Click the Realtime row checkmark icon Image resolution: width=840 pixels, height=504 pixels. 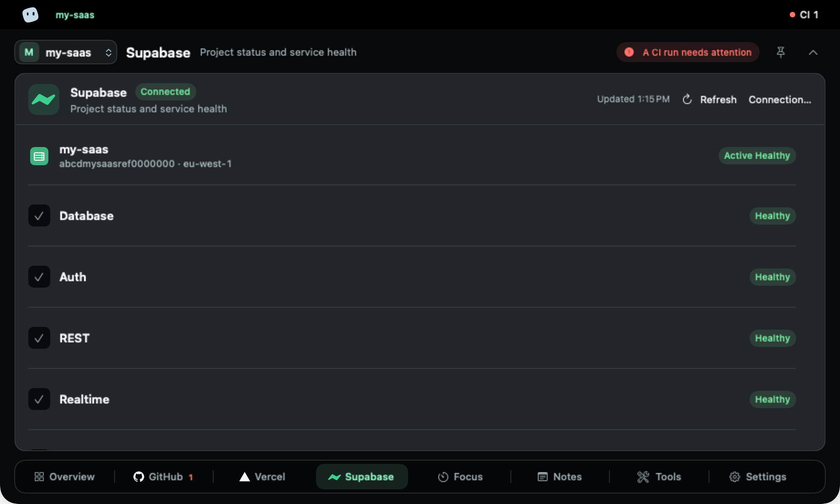(39, 399)
